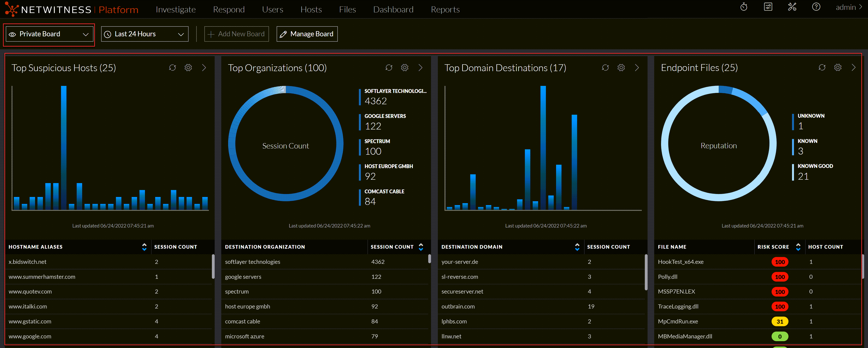Click the Manage Board button
This screenshot has width=868, height=348.
307,34
